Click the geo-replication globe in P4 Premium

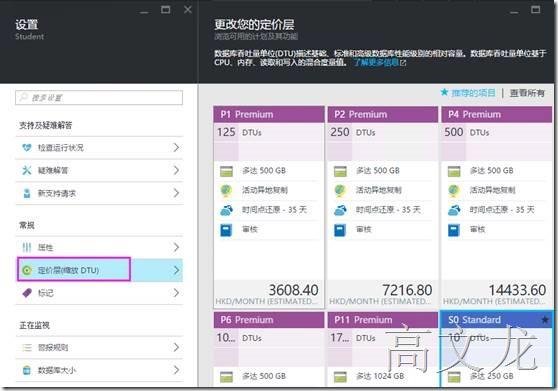coord(454,191)
